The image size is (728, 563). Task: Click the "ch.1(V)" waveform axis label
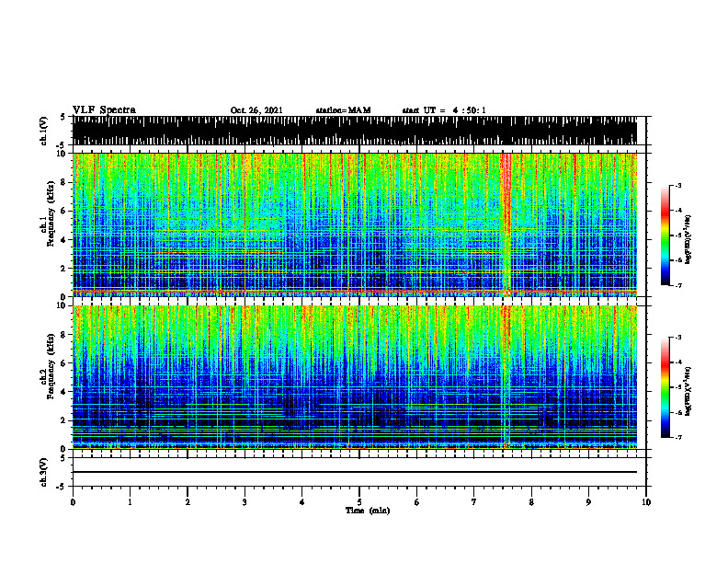[x=43, y=131]
